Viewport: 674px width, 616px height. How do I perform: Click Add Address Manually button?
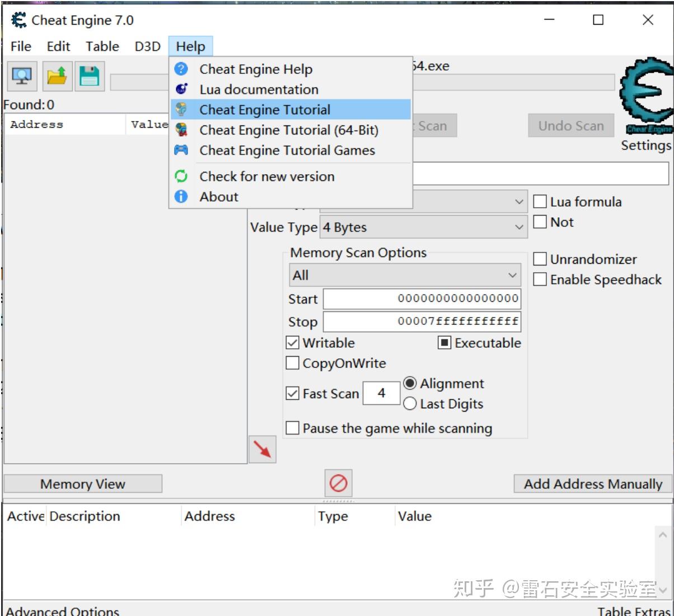(x=593, y=484)
